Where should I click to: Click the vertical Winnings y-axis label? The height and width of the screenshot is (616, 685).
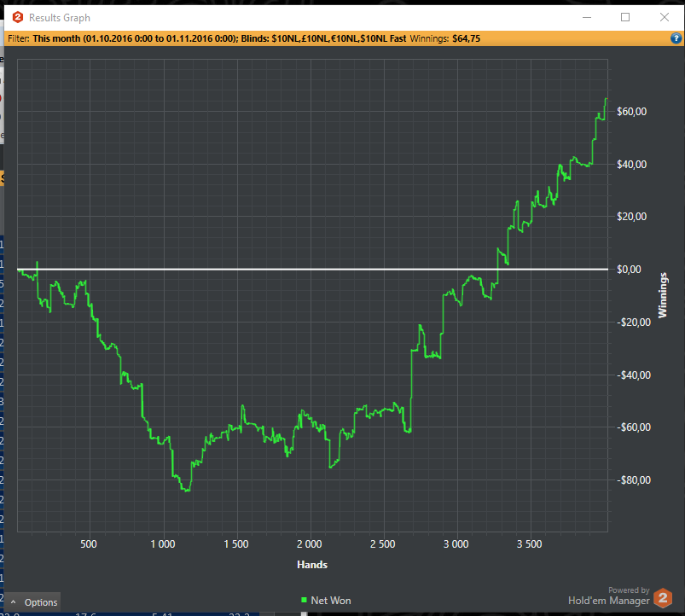(663, 295)
